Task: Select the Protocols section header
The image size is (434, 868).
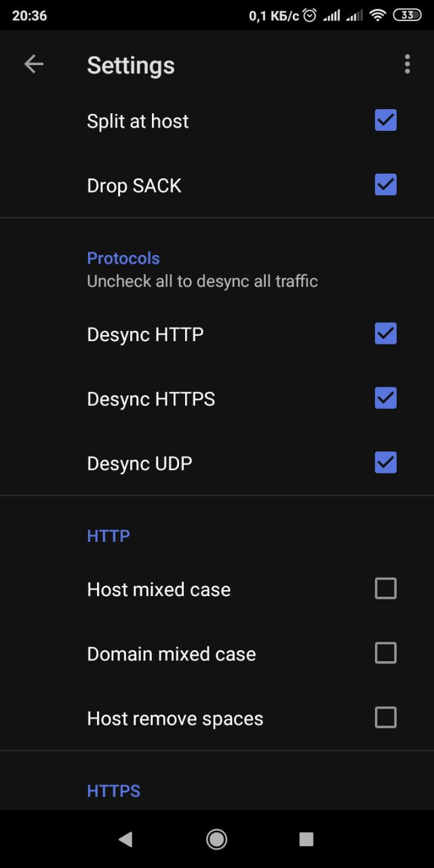Action: pos(123,258)
